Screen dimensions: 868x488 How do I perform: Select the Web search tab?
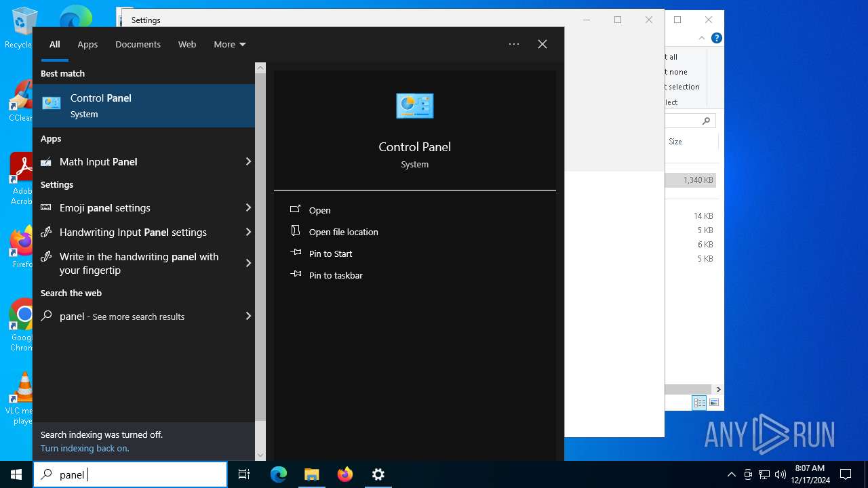coord(187,44)
